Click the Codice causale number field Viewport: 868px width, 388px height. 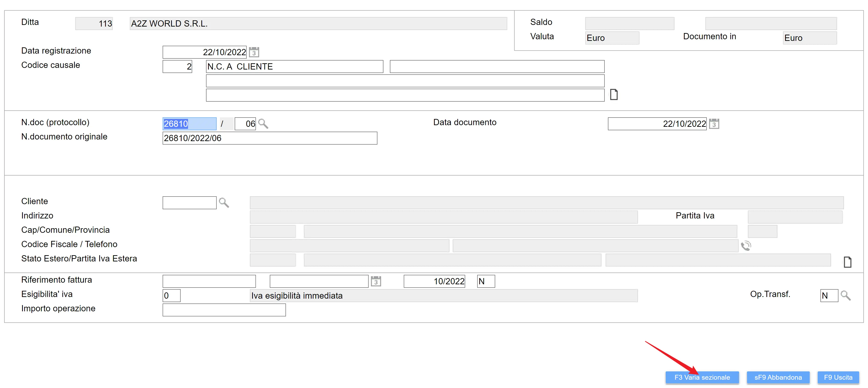click(177, 66)
